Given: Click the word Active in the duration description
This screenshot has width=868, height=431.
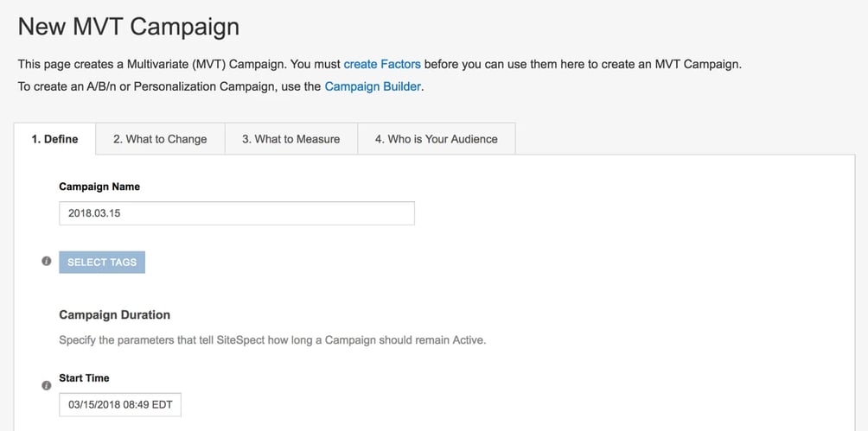Looking at the screenshot, I should coord(467,340).
